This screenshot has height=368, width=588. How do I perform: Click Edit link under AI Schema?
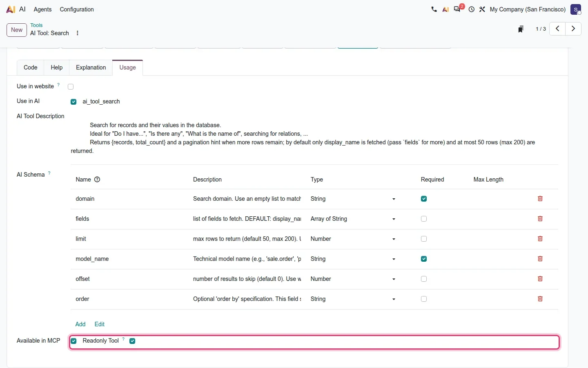click(100, 324)
